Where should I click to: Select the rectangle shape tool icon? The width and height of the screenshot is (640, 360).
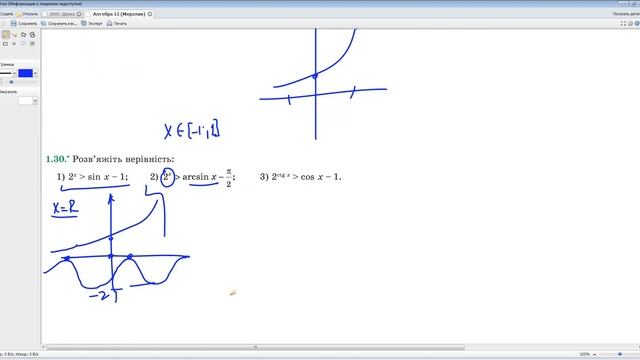[5, 44]
